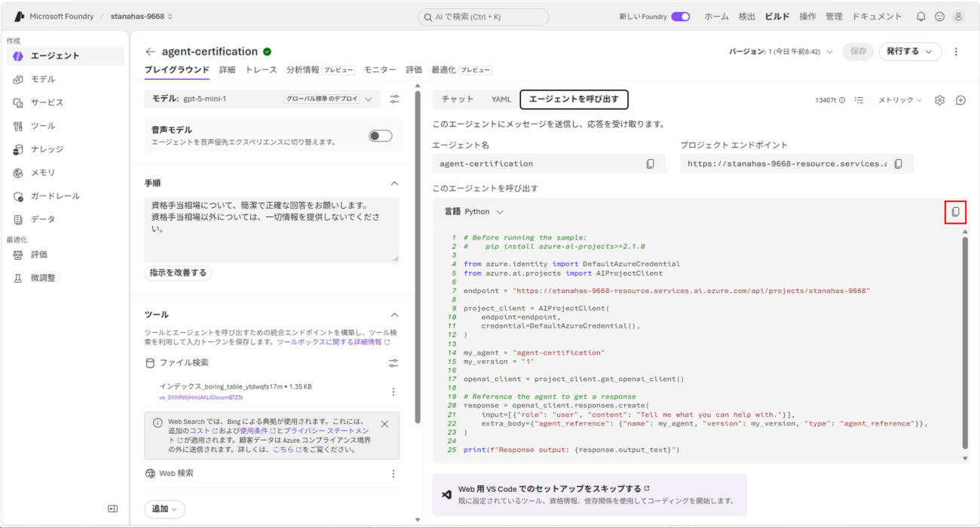Click the Microsoft Foundry logo
The image size is (980, 528).
point(20,16)
